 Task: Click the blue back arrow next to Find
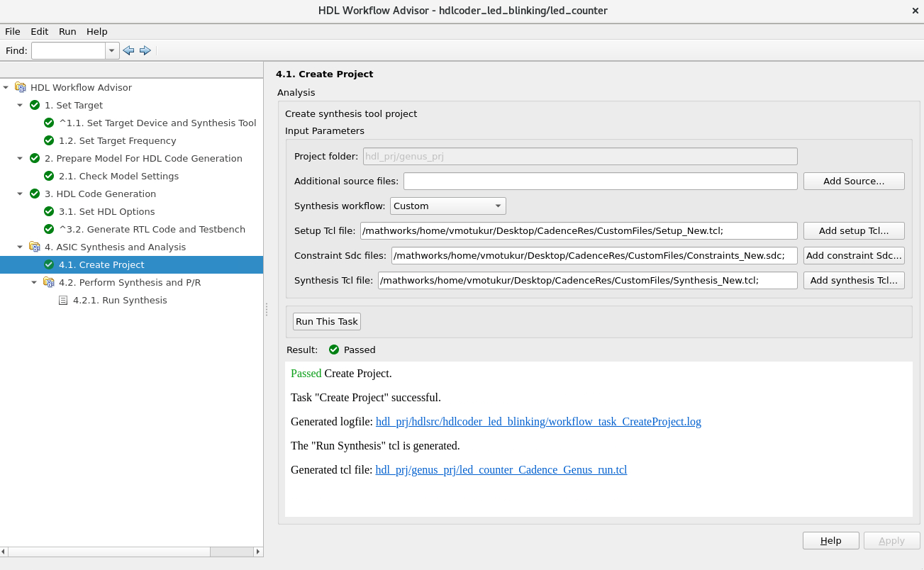click(128, 50)
